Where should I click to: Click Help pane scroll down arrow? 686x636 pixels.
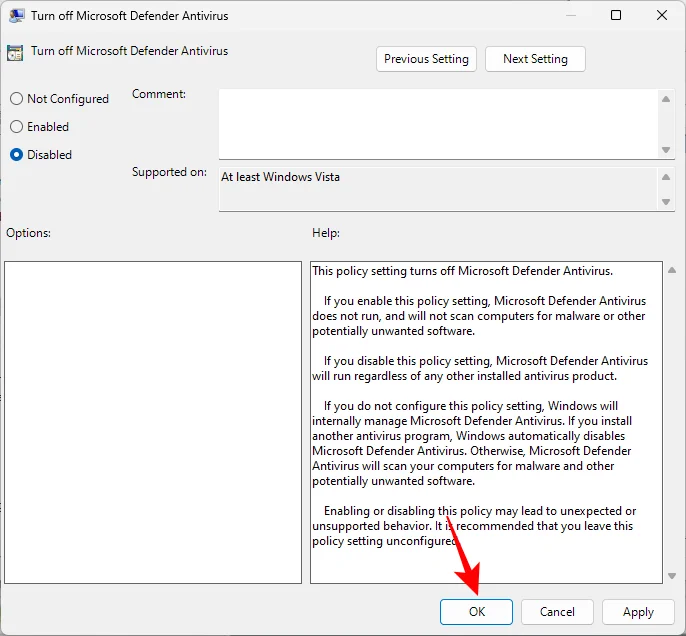[x=672, y=576]
